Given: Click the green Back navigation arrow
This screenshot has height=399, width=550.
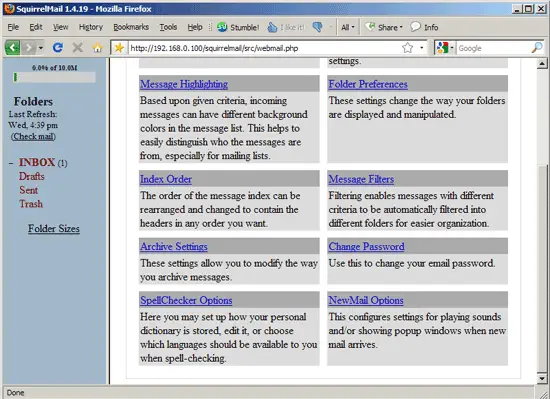Looking at the screenshot, I should pos(12,47).
